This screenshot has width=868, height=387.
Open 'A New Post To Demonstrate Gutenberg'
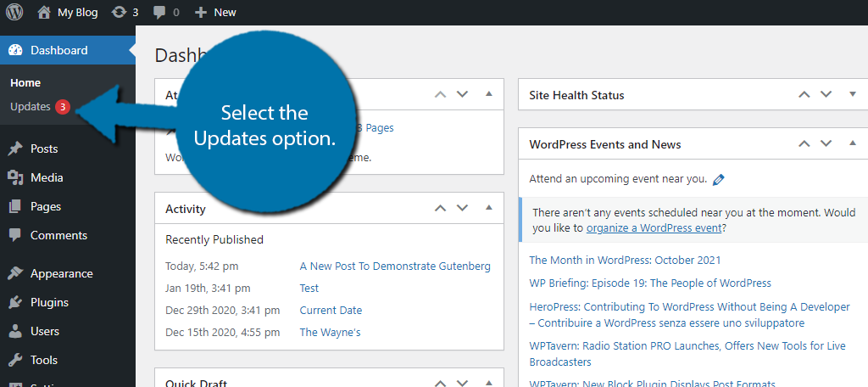tap(395, 266)
